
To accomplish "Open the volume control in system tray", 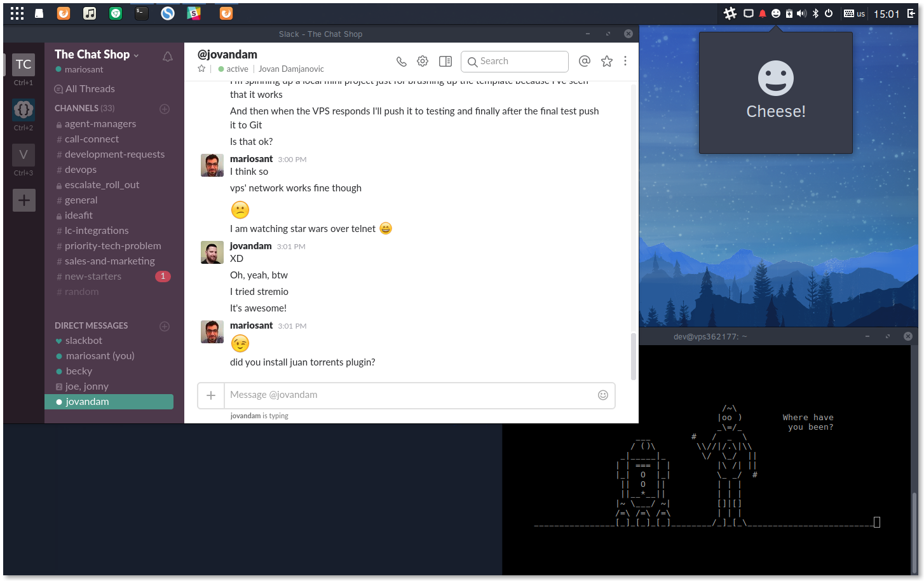I will click(802, 13).
